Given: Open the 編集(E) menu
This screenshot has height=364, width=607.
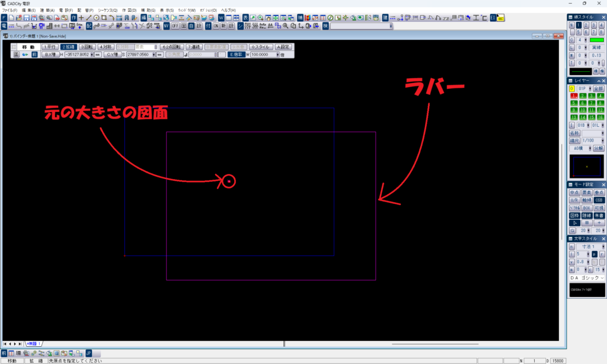Looking at the screenshot, I should click(28, 11).
